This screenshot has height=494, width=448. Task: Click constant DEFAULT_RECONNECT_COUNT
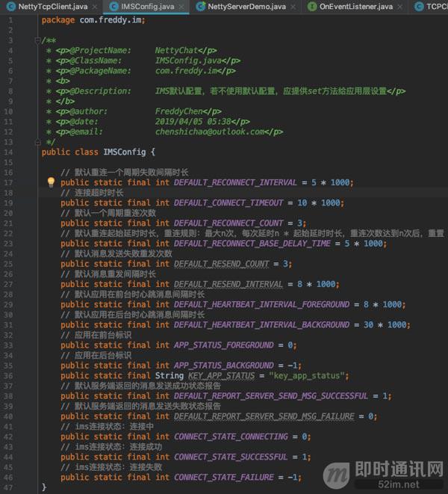(228, 223)
